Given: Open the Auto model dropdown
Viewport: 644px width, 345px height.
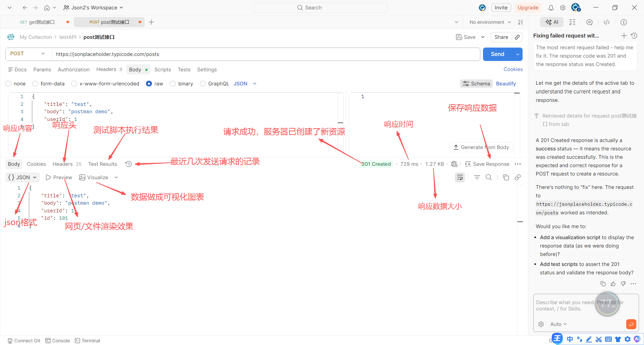Looking at the screenshot, I should [558, 324].
